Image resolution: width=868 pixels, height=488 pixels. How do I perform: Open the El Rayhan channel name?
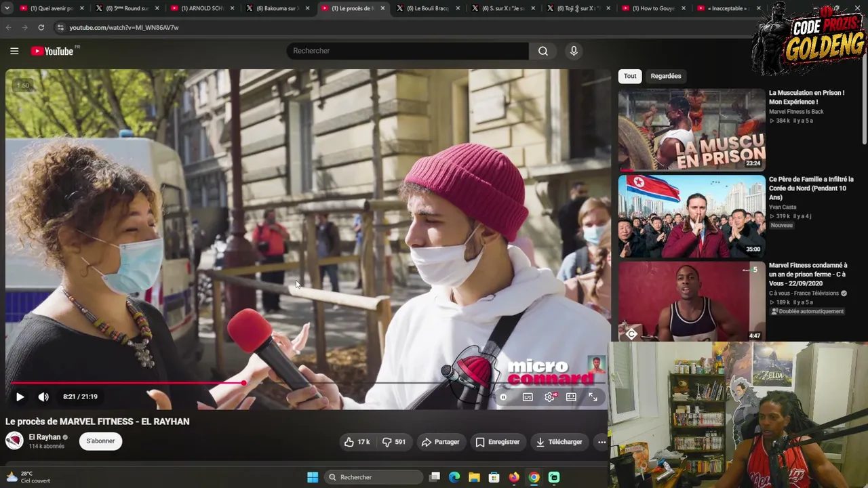(x=45, y=437)
